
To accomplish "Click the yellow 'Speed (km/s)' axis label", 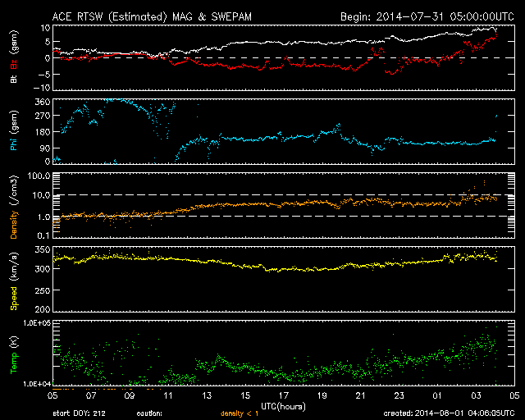I will click(14, 281).
